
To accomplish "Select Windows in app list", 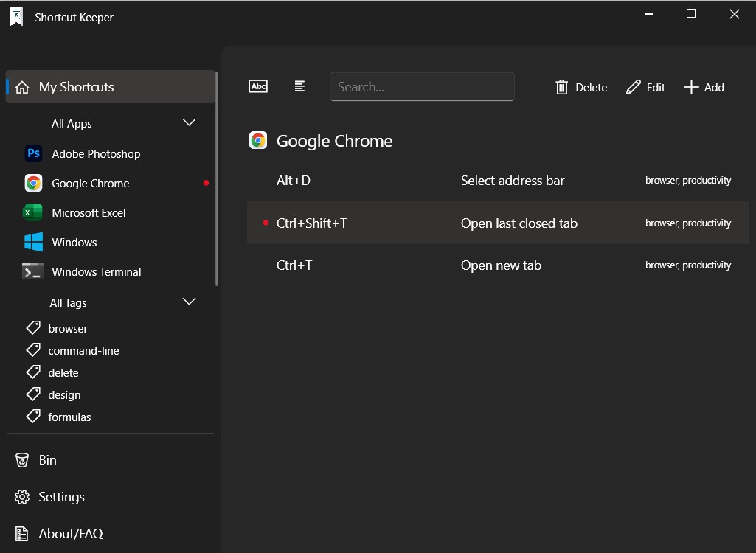I will tap(74, 242).
